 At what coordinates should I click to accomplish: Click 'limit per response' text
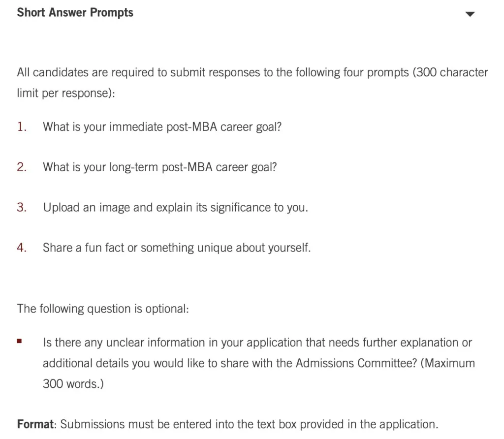[x=66, y=93]
